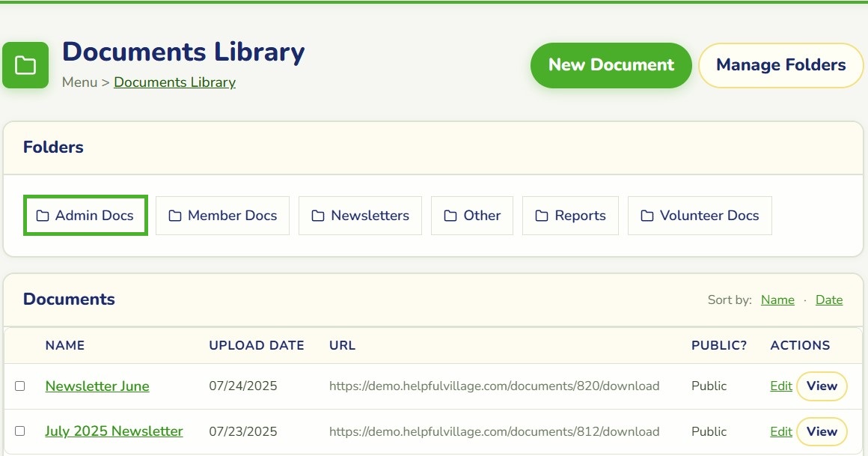Image resolution: width=868 pixels, height=456 pixels.
Task: Click the Folders section heading
Action: coord(53,148)
